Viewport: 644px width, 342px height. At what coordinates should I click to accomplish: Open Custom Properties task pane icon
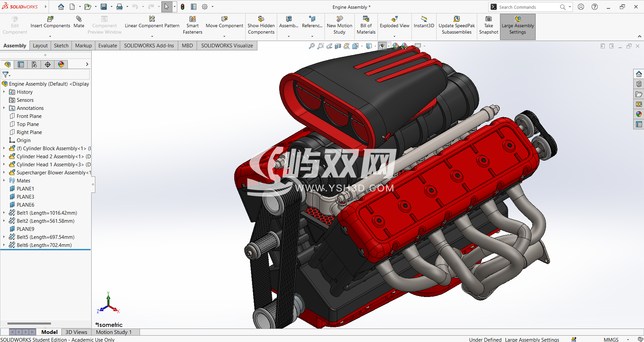(639, 124)
